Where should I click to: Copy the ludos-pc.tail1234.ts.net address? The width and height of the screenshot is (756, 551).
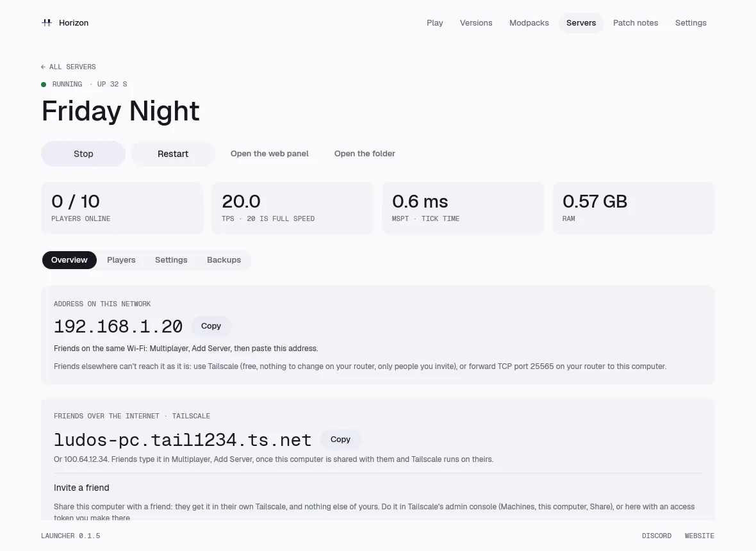point(340,439)
